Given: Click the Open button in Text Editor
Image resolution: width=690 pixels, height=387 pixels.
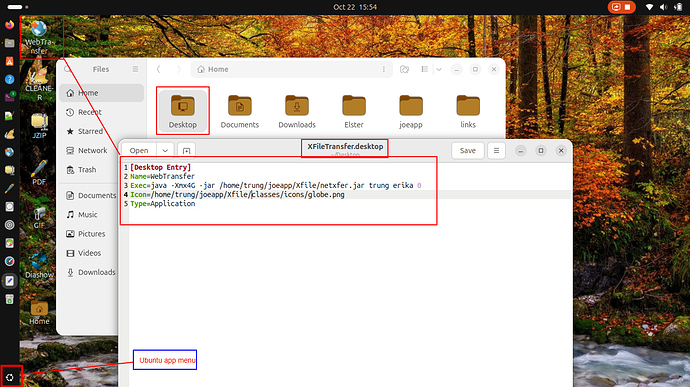Looking at the screenshot, I should click(x=139, y=151).
